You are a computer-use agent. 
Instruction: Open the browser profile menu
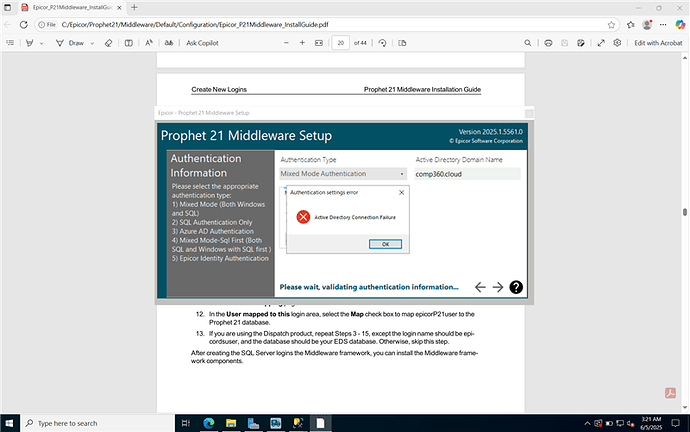[x=647, y=25]
